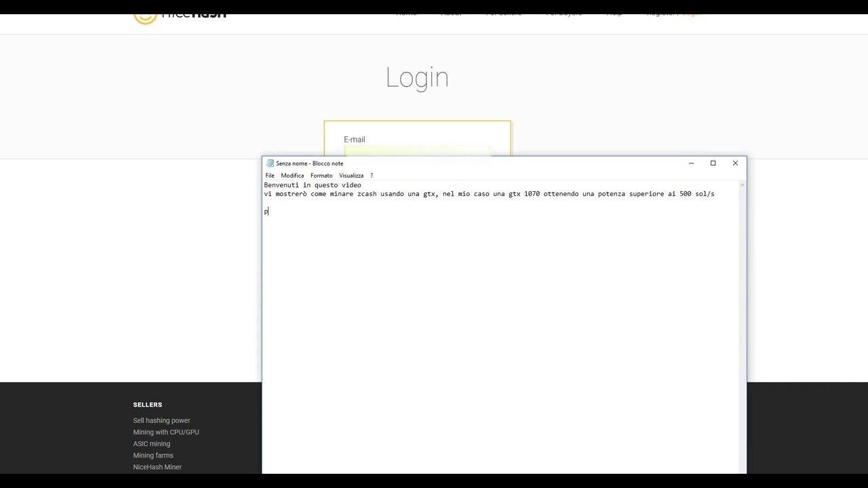
Task: Click the Login heading on NiceHash page
Action: [x=417, y=78]
